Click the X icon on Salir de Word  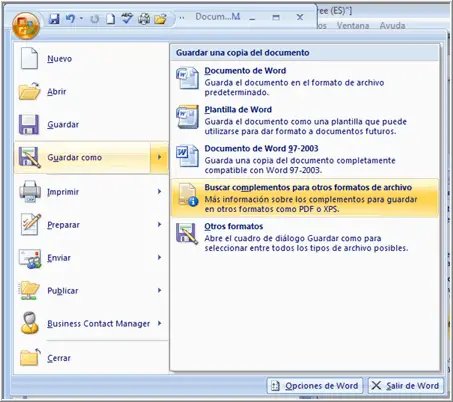pos(376,386)
